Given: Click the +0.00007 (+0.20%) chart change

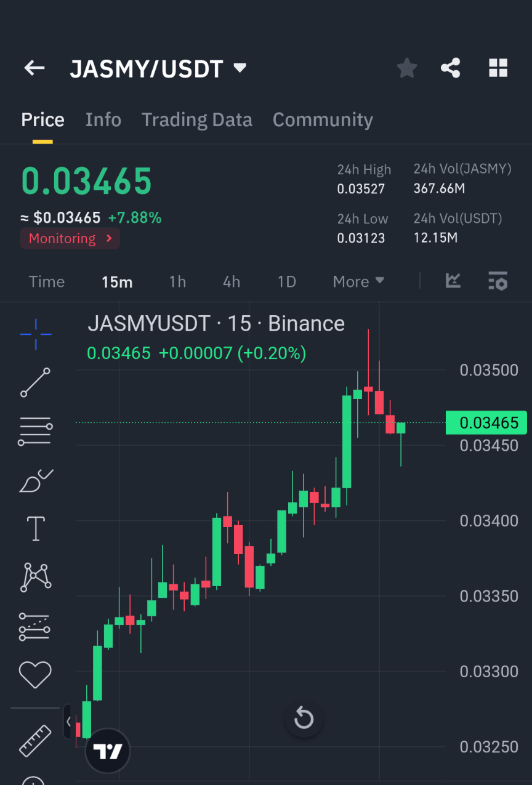Looking at the screenshot, I should pos(233,353).
